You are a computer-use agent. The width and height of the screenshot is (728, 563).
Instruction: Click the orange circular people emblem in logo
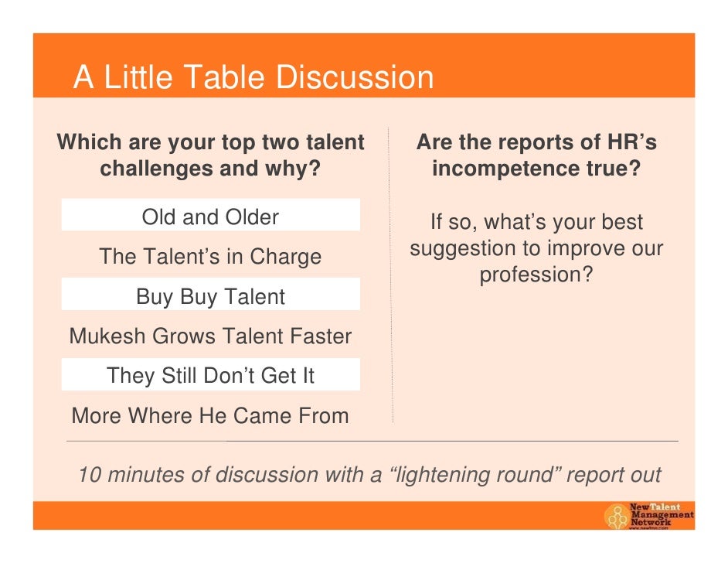point(617,517)
